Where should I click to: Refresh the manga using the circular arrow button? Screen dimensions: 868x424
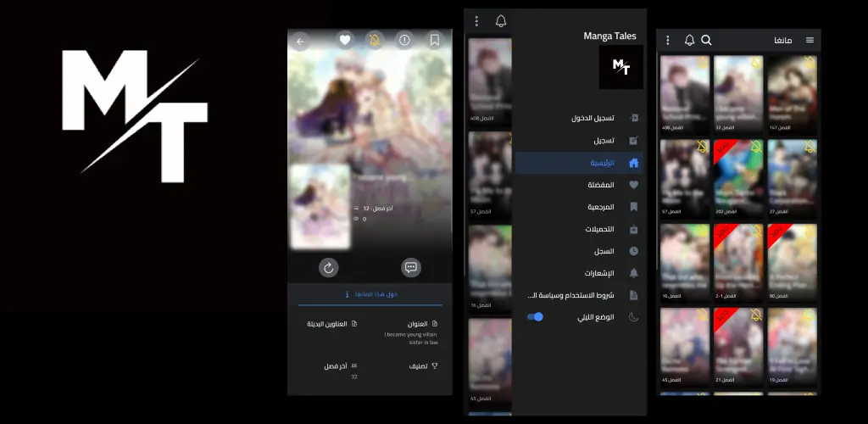(x=328, y=268)
